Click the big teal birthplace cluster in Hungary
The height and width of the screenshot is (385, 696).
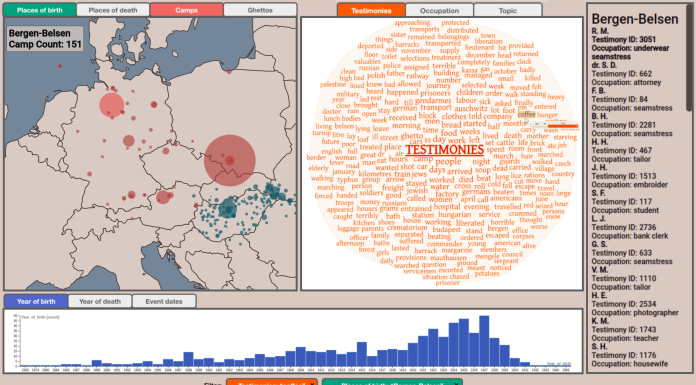click(x=228, y=208)
